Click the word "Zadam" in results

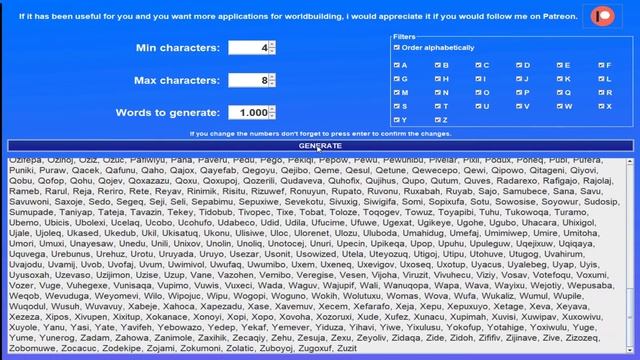(95, 338)
